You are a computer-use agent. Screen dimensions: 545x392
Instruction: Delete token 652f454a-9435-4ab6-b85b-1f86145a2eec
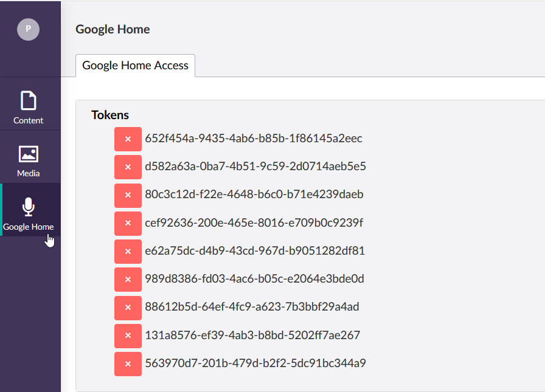(128, 139)
